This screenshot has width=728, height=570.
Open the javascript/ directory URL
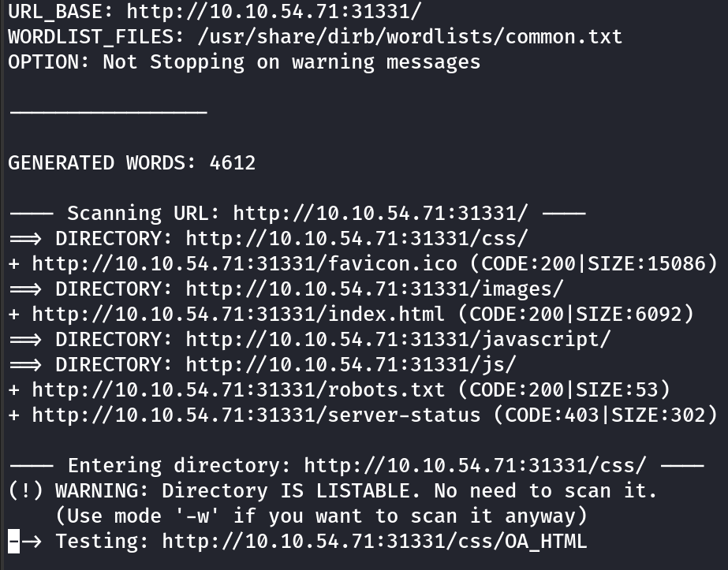(398, 340)
